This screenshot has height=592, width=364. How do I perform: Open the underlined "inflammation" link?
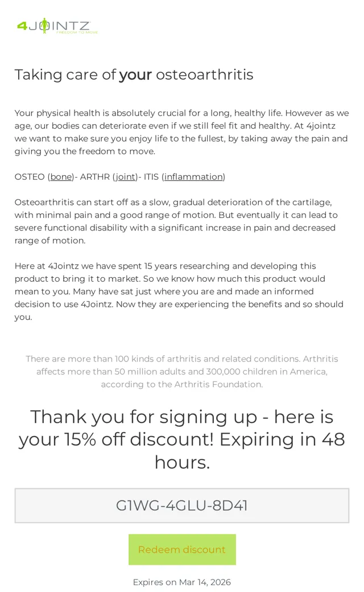tap(193, 176)
